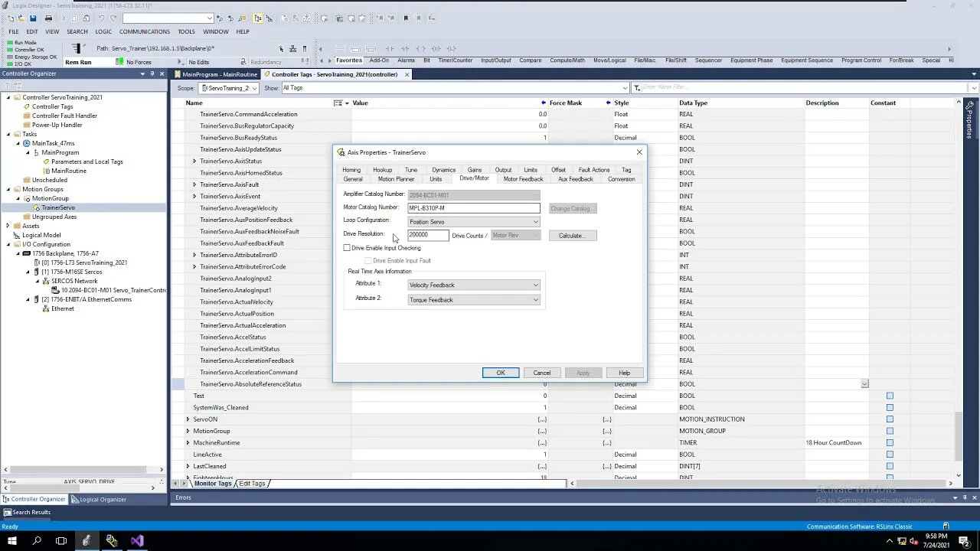Open the MainProgram - MainRoutine document tab

219,74
